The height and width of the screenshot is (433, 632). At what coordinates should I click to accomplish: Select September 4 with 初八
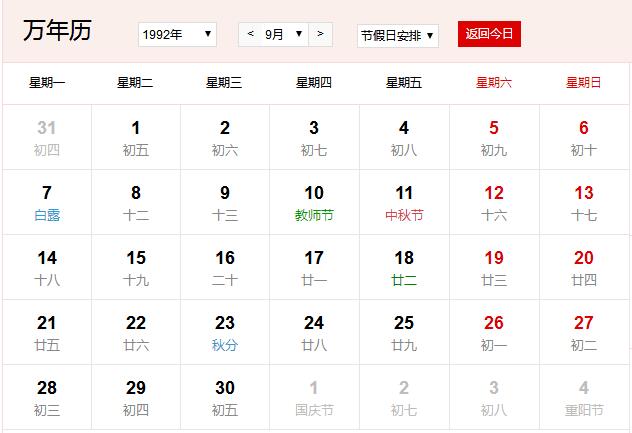tap(404, 137)
